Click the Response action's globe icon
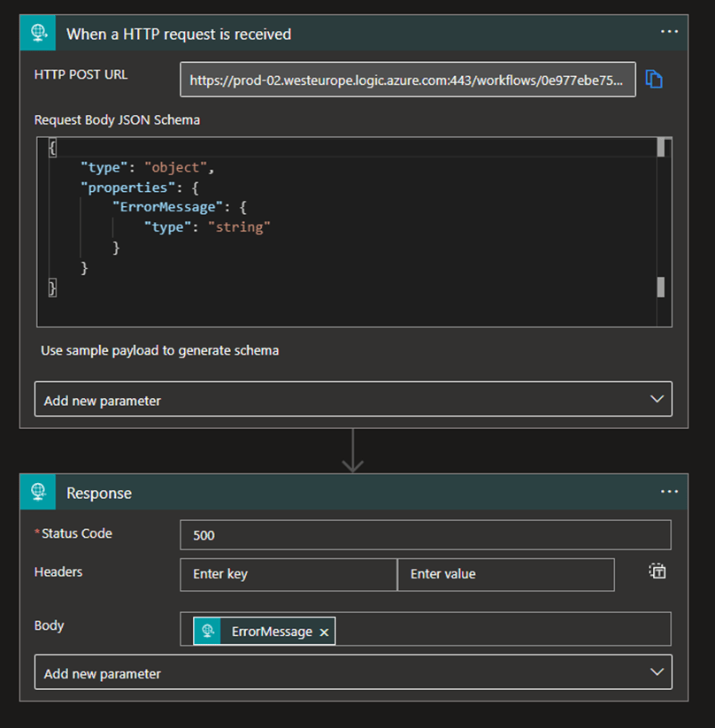 pos(37,491)
